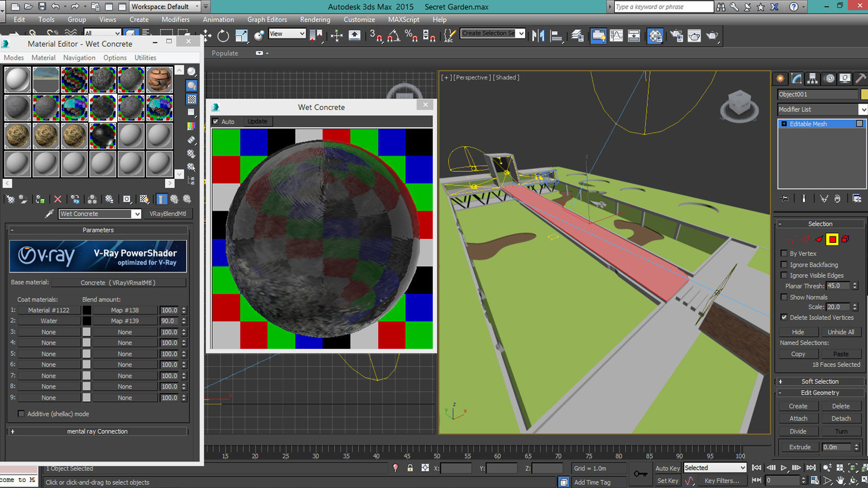Open the Selected key filter dropdown
The image size is (868, 488).
click(x=715, y=468)
